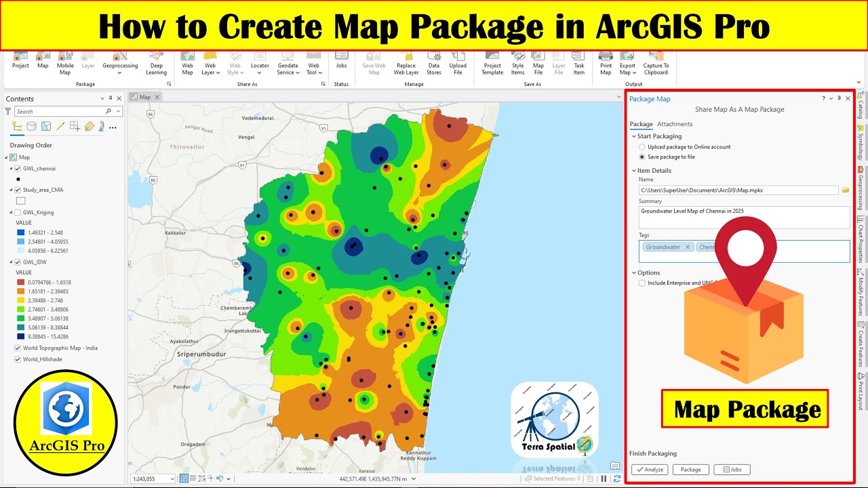Click the Package button under Finish Packaging
This screenshot has width=868, height=488.
coord(691,469)
